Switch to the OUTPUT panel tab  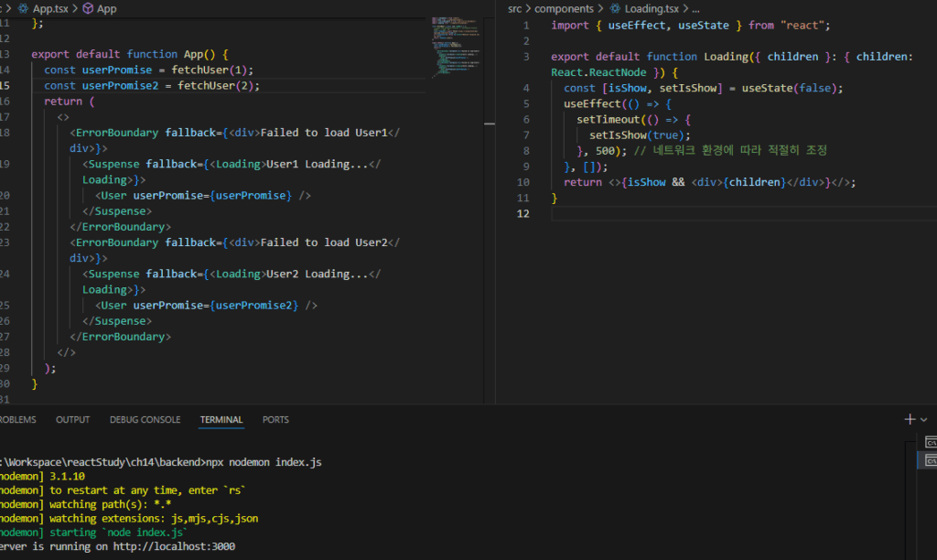point(73,419)
